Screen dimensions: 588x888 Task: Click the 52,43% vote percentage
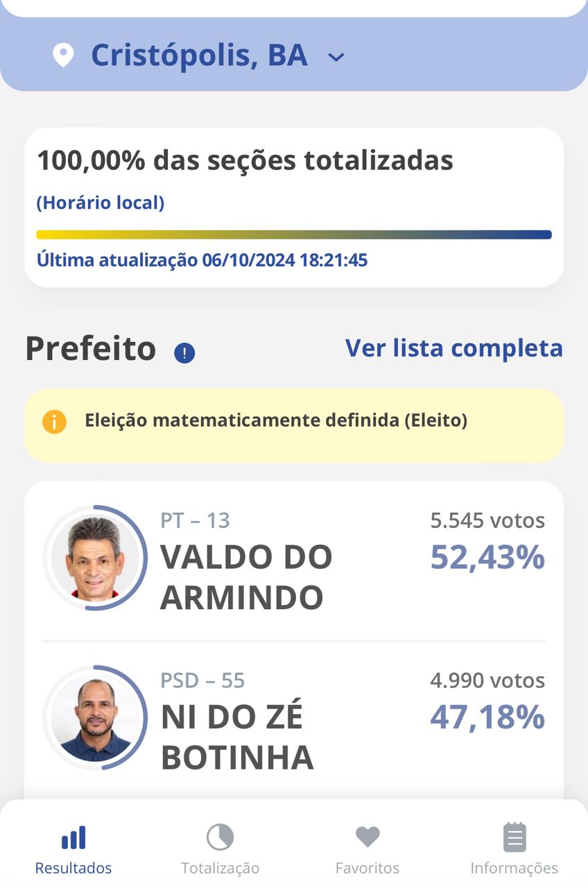coord(487,557)
